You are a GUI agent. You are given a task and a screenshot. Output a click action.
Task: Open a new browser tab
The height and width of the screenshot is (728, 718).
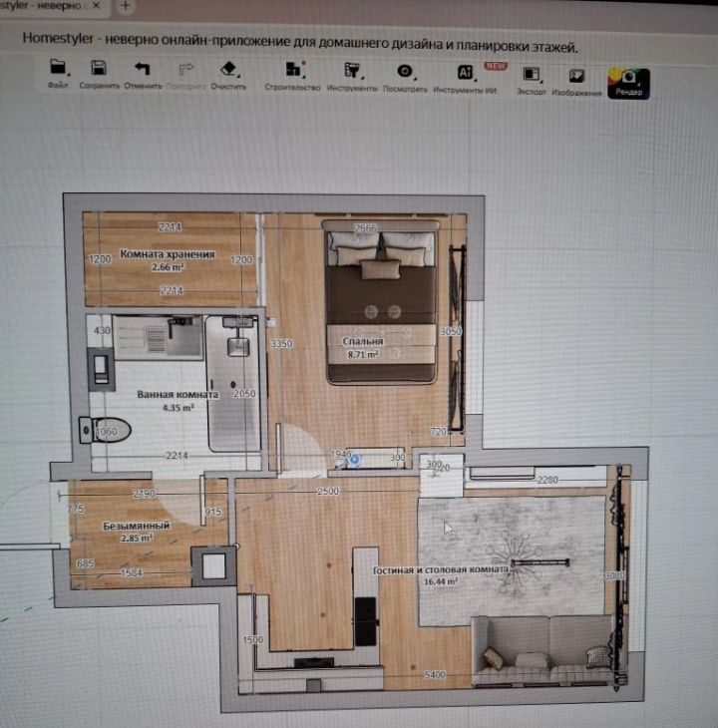coord(126,6)
